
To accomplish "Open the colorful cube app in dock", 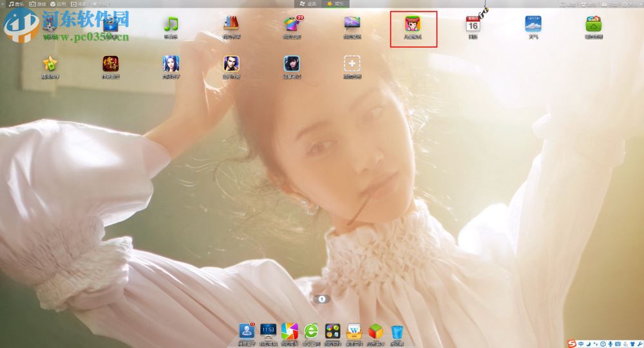I will point(376,331).
